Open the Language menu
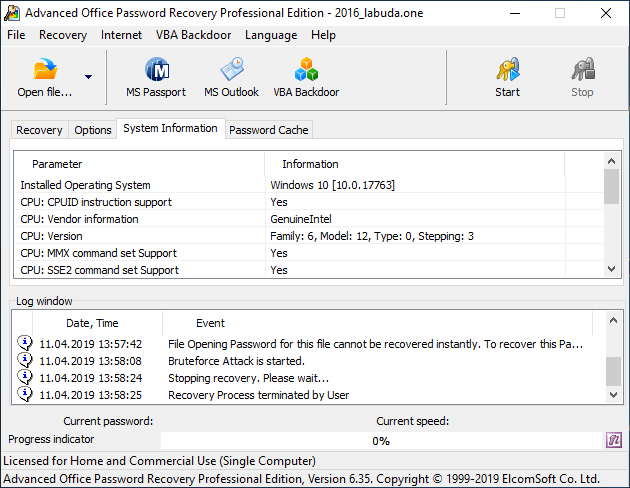The height and width of the screenshot is (488, 630). (x=270, y=35)
